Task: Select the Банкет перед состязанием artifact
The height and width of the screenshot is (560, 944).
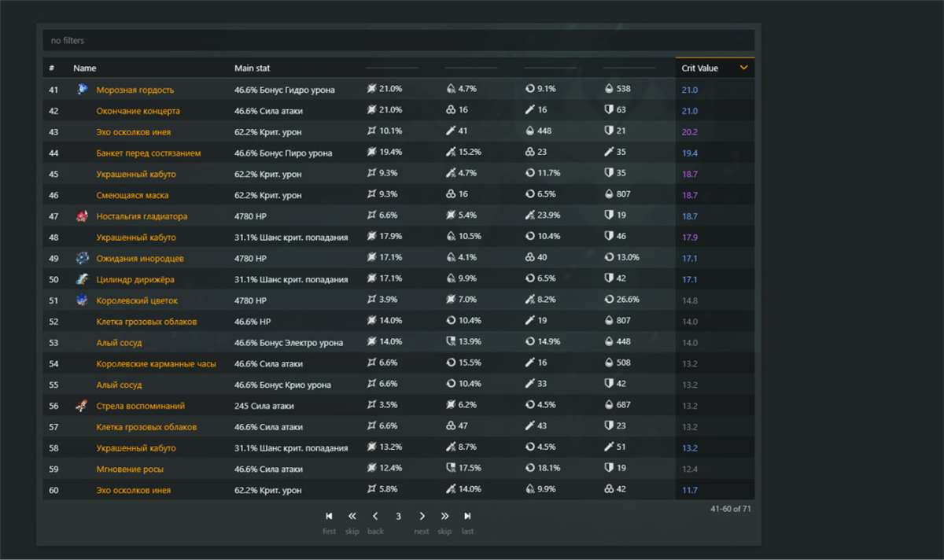Action: click(x=148, y=153)
